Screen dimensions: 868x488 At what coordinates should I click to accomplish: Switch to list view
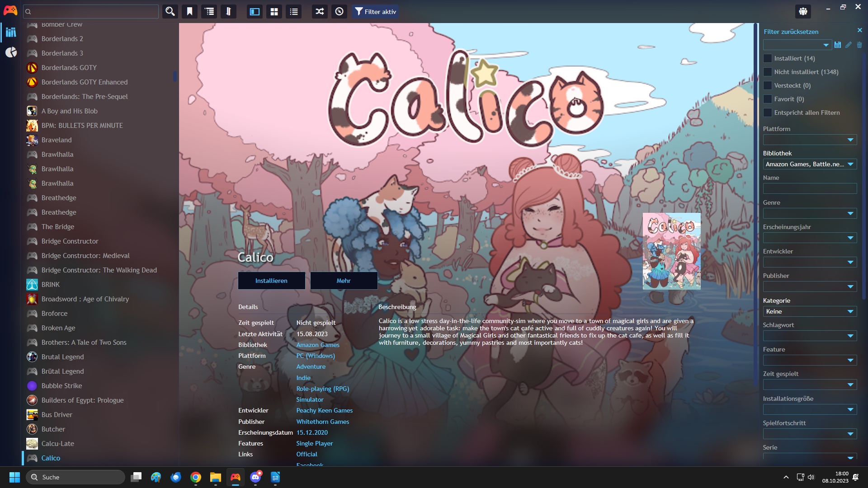(293, 11)
